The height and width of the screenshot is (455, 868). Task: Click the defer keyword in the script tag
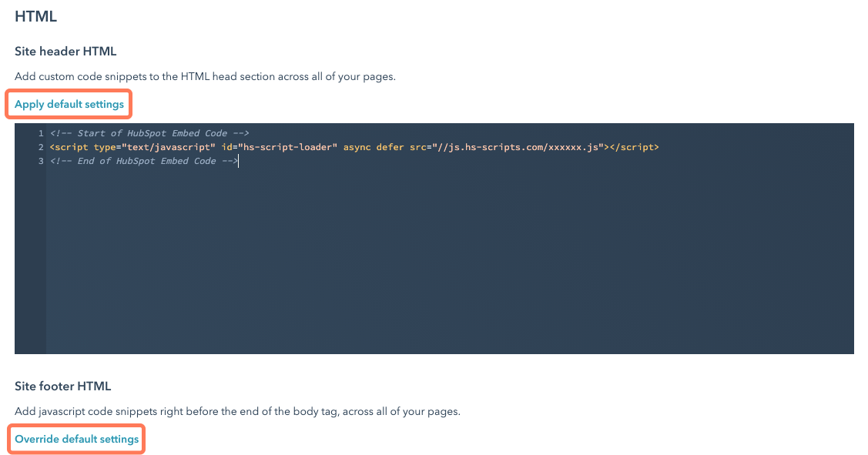tap(391, 146)
